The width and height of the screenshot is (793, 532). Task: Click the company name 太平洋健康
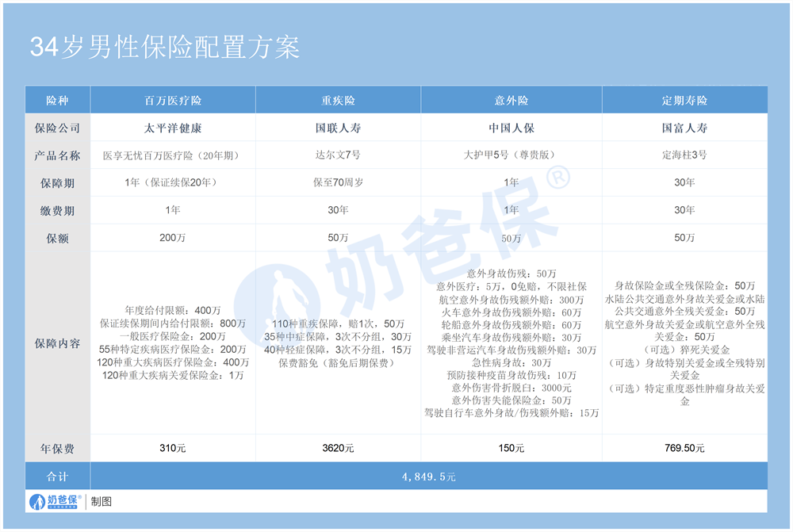[173, 128]
